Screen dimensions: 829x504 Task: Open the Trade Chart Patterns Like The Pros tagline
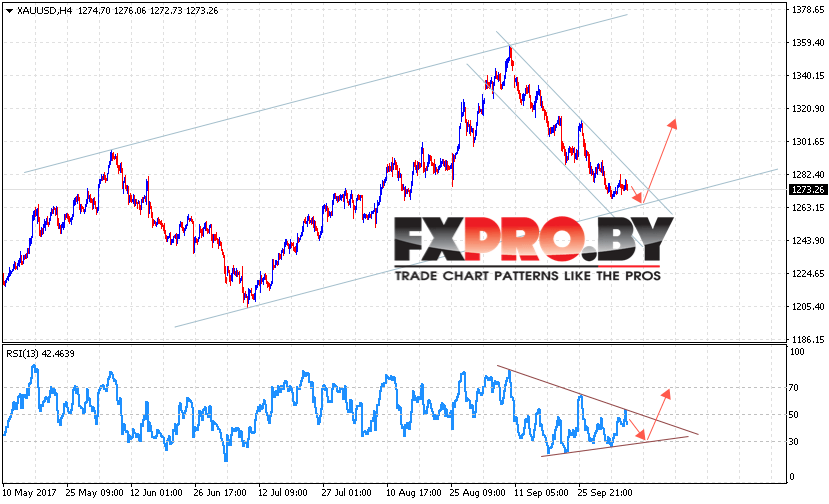tap(528, 276)
